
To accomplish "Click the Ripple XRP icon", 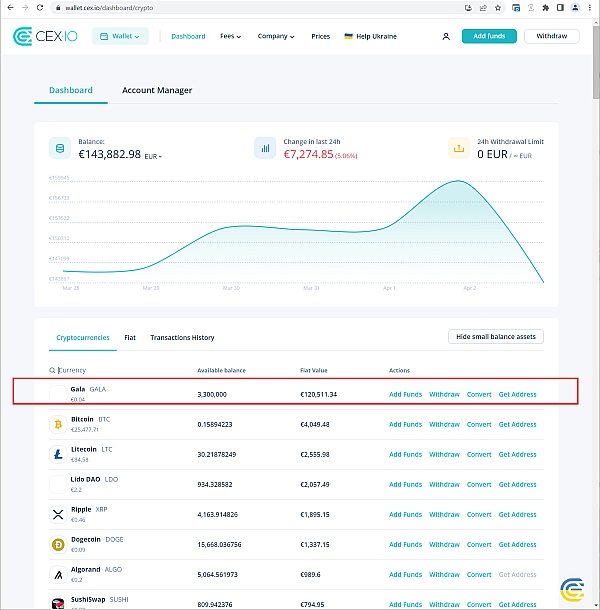I will pyautogui.click(x=58, y=514).
